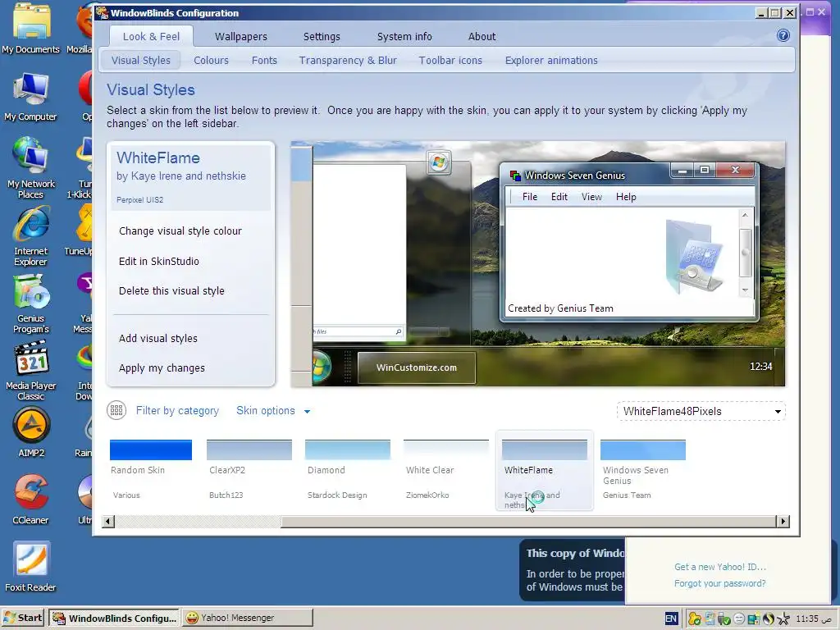
Task: Click Yahoo Messenger sleepy face tray icon
Action: 739,619
